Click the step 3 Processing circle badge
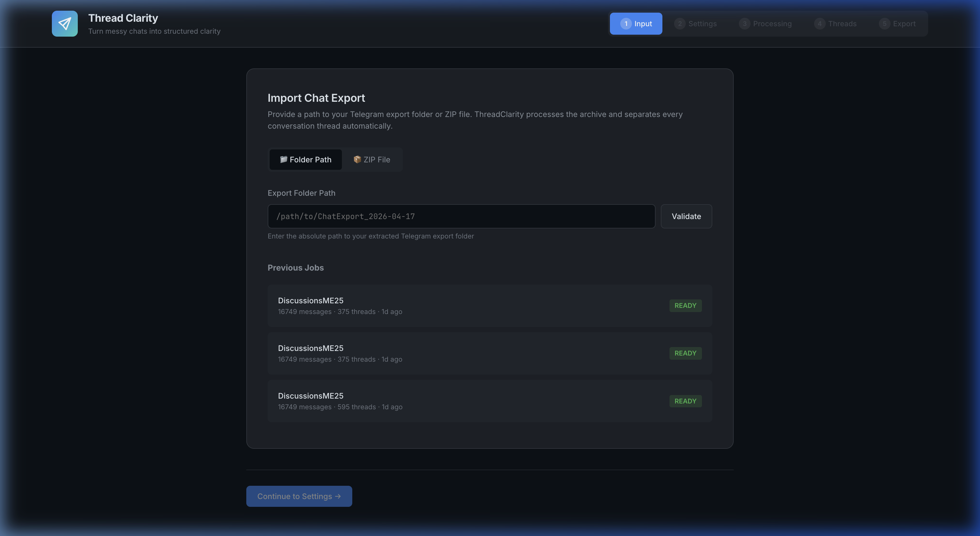 tap(745, 23)
